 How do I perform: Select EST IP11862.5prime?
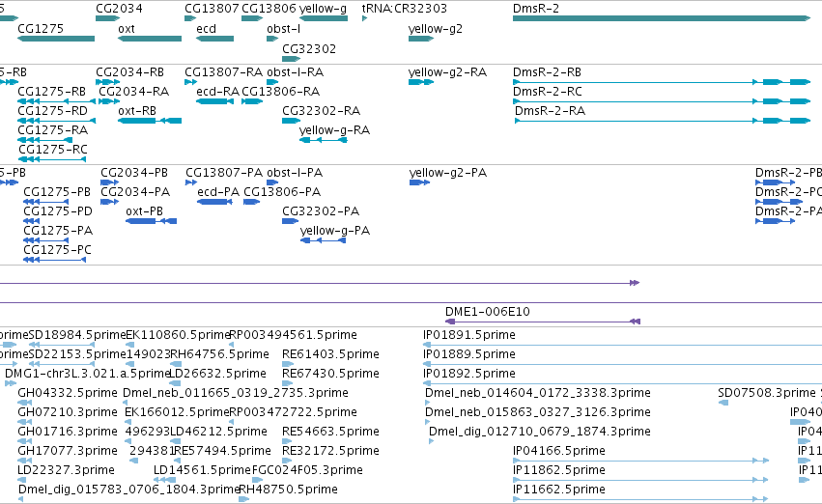pyautogui.click(x=640, y=480)
